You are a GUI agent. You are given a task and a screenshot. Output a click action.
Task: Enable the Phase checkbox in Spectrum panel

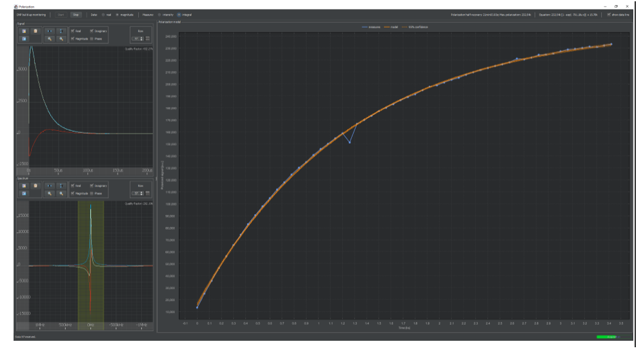click(x=92, y=193)
